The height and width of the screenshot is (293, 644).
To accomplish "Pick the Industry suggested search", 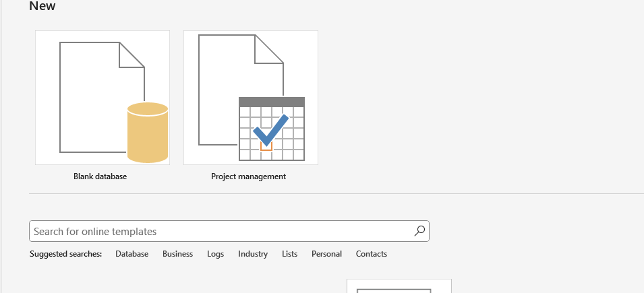I will [253, 254].
